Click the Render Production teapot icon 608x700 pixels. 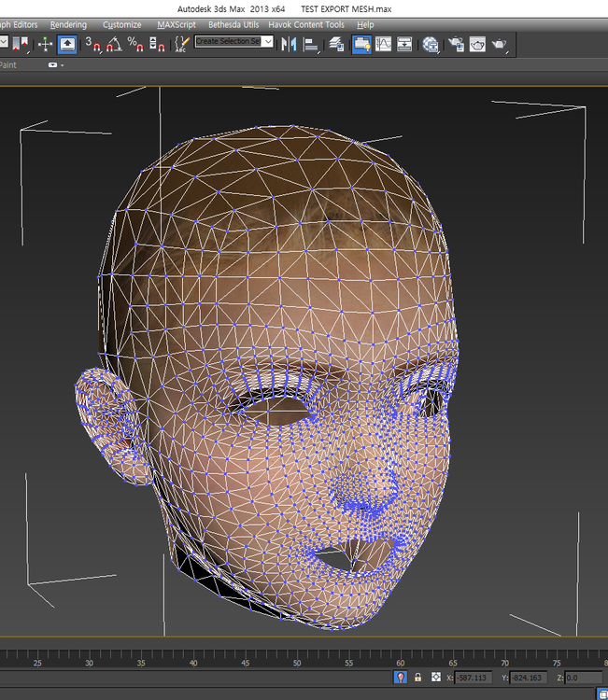[x=499, y=44]
